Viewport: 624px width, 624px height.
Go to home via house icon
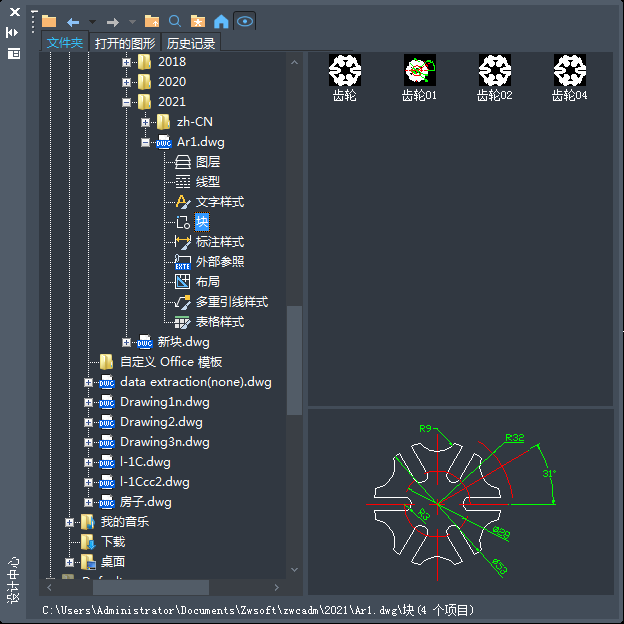[221, 21]
